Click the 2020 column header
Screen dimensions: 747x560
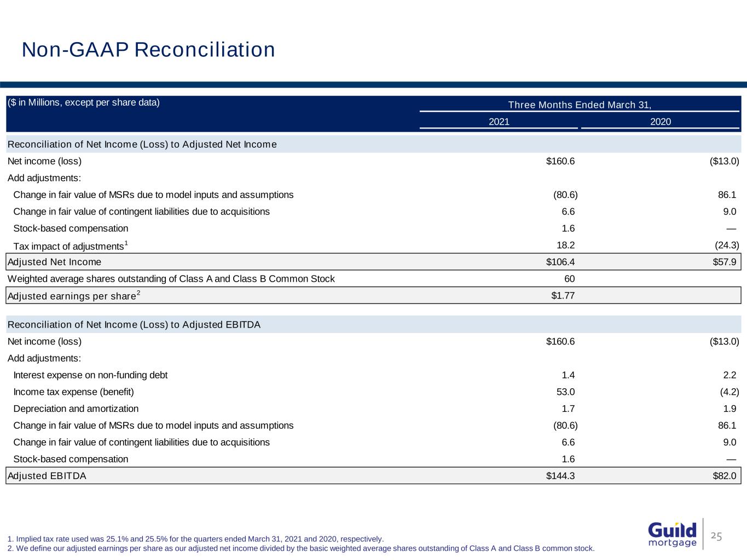(x=660, y=122)
